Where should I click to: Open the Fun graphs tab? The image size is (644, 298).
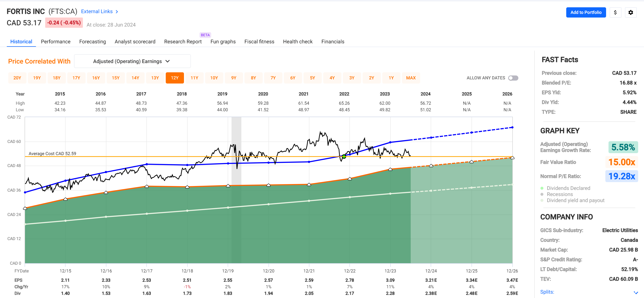coord(223,42)
